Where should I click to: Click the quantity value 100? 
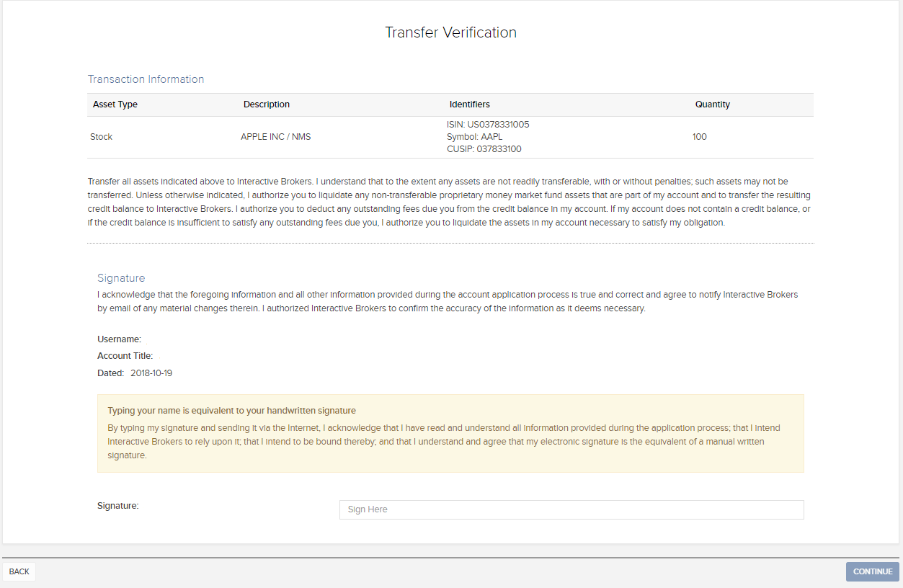[700, 137]
